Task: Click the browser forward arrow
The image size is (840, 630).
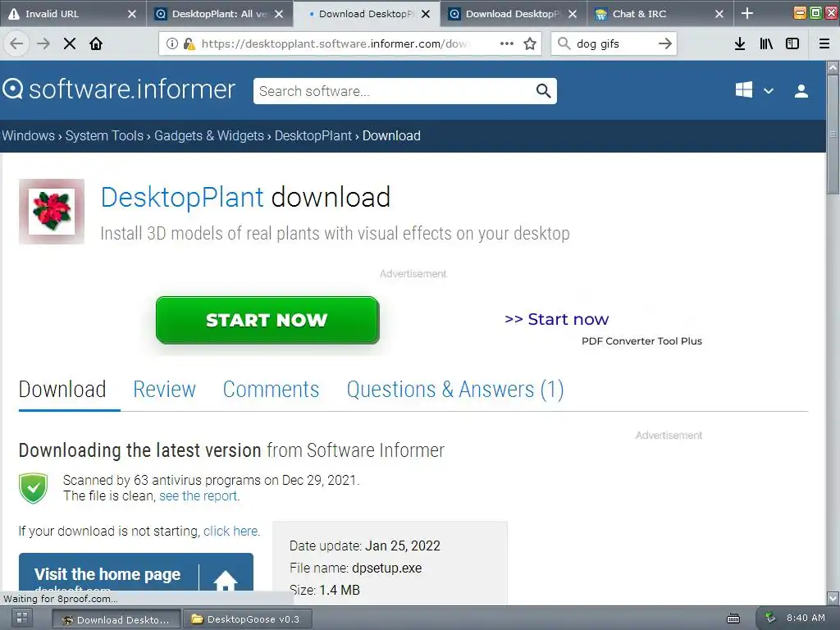Action: coord(43,43)
